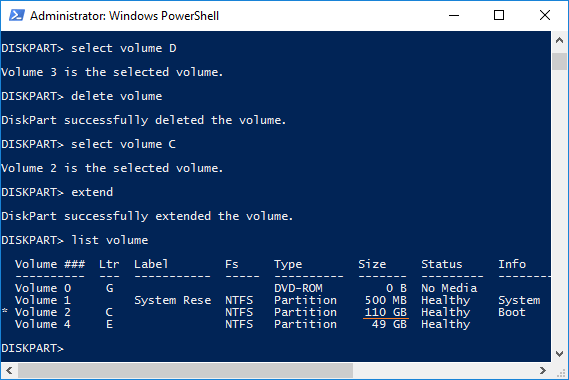Screen dimensions: 569x380
Task: Maximize the PowerShell window
Action: 499,15
